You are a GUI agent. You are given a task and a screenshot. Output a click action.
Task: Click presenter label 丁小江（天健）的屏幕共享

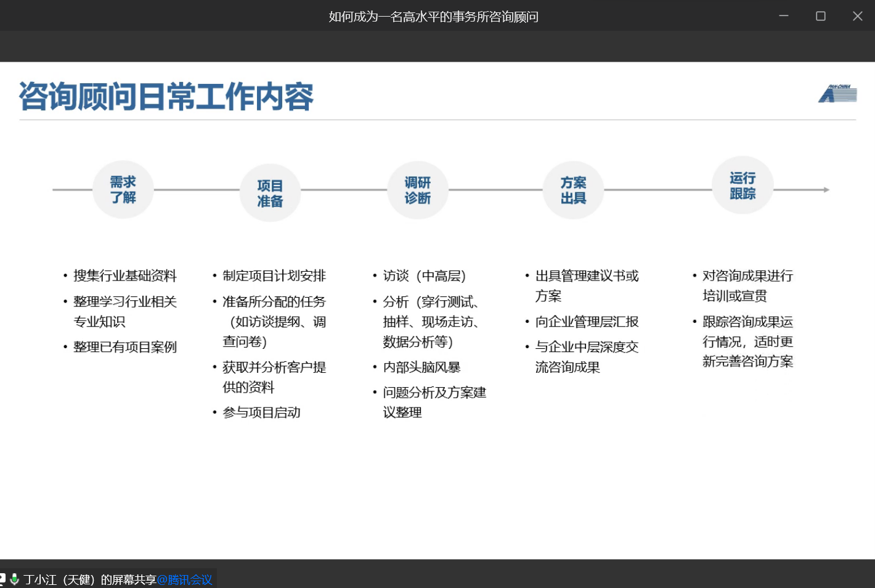click(90, 580)
